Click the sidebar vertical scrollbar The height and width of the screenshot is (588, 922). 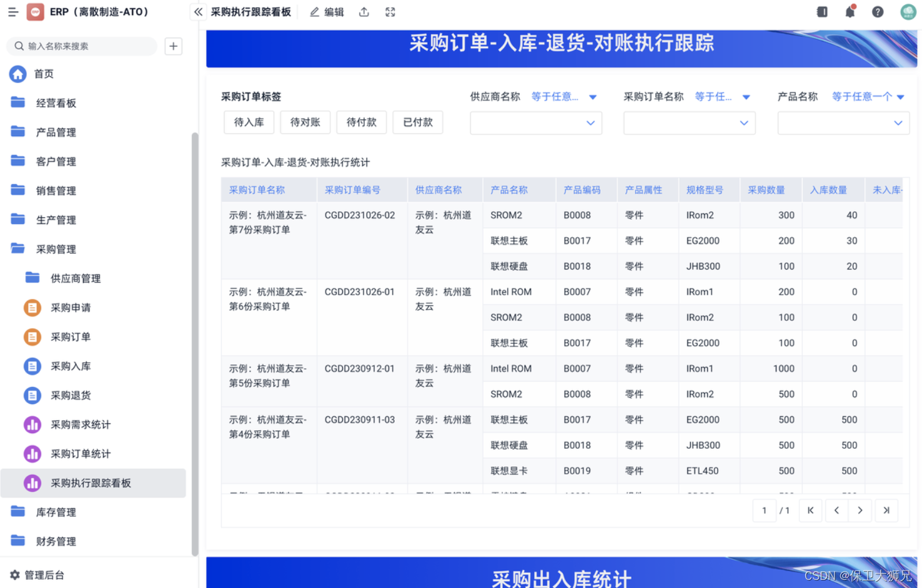[x=195, y=343]
